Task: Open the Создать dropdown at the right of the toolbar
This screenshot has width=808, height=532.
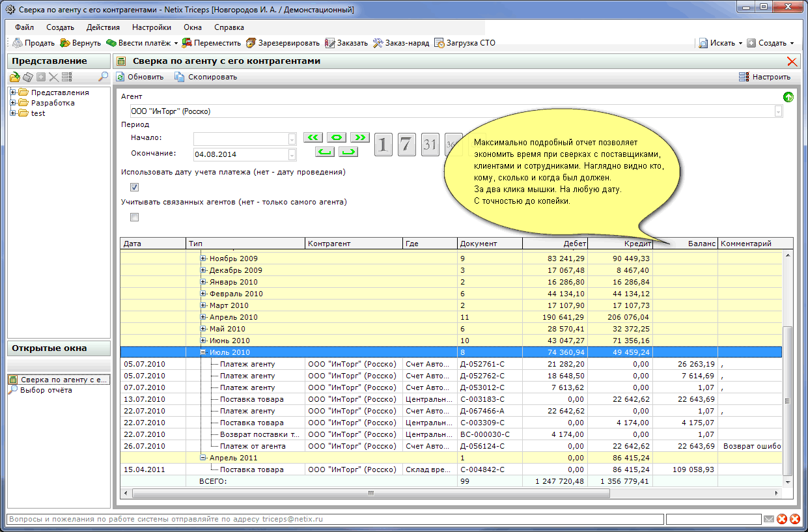Action: [792, 43]
